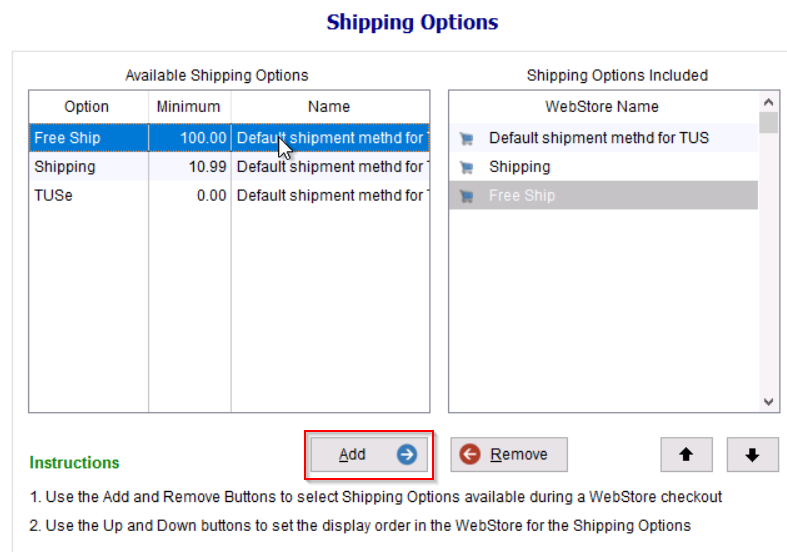The width and height of the screenshot is (787, 552).
Task: Click the Name column header in available list
Action: (x=329, y=106)
